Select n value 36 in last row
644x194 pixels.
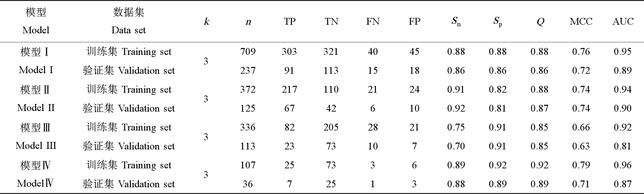coord(248,184)
